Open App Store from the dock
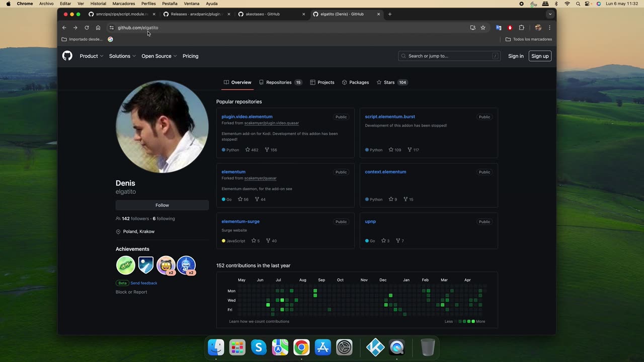Screen dimensions: 644x362 pyautogui.click(x=323, y=347)
